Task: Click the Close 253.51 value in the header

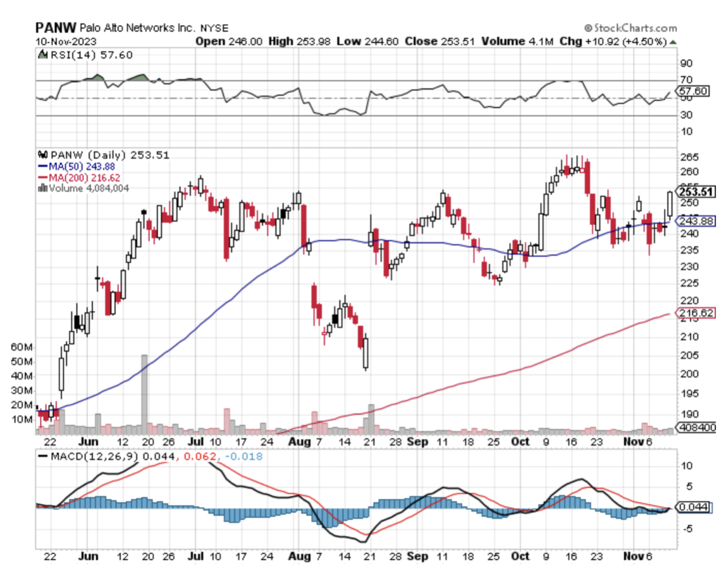Action: pyautogui.click(x=440, y=41)
